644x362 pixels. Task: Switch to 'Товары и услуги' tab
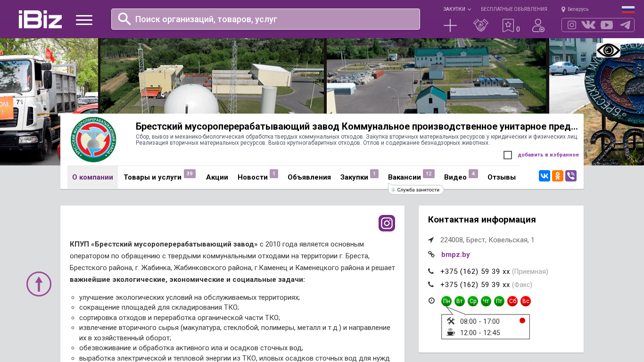(152, 177)
